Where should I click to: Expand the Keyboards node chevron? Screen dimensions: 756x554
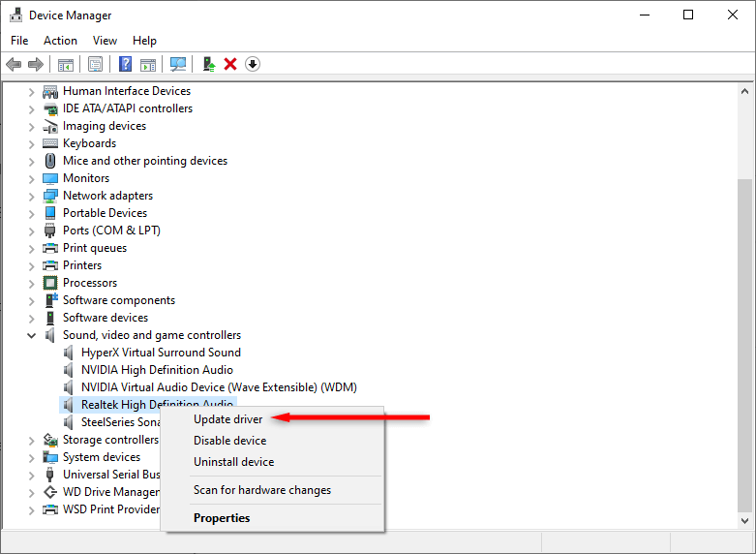(x=31, y=143)
